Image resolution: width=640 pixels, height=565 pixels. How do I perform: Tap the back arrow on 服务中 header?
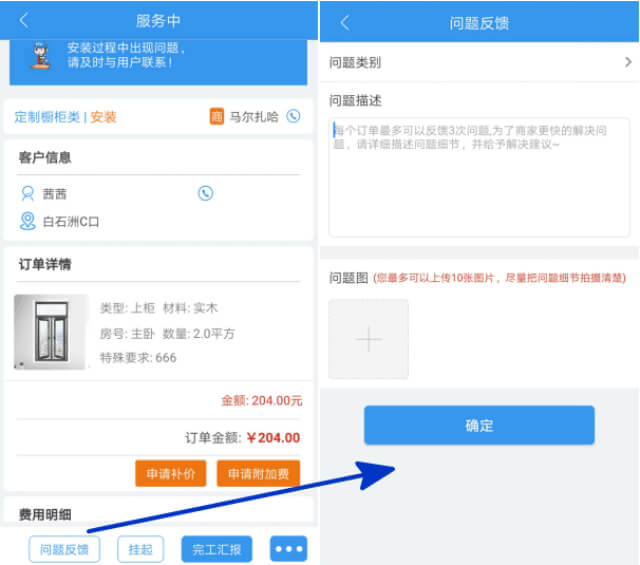click(24, 20)
